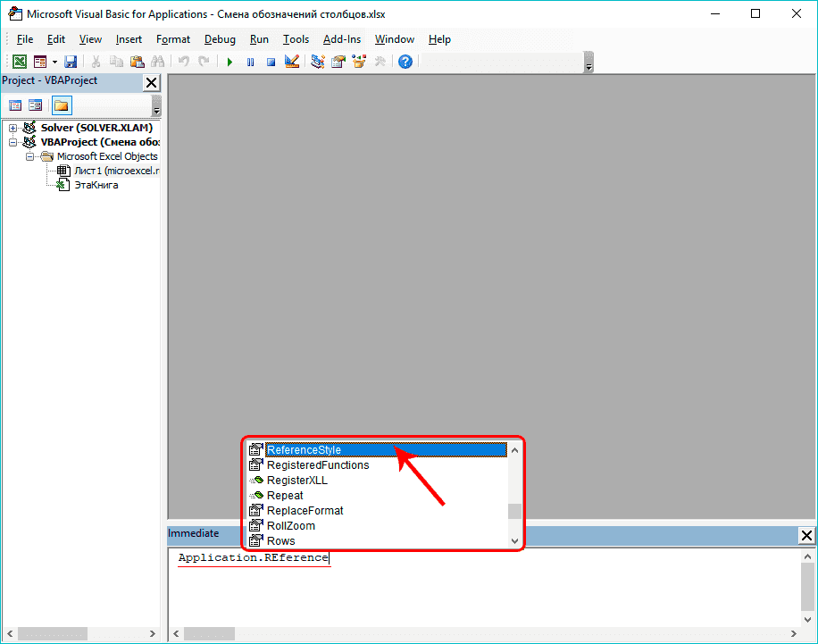Select the View Code icon in Project panel
Screen dimensions: 818x644
pyautogui.click(x=15, y=105)
